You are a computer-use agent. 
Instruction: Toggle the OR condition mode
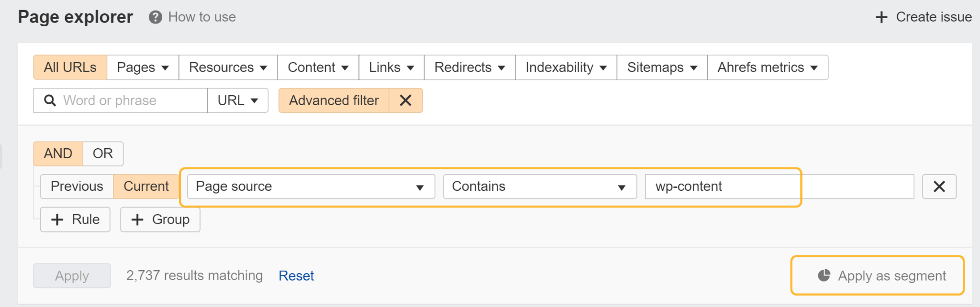coord(102,153)
